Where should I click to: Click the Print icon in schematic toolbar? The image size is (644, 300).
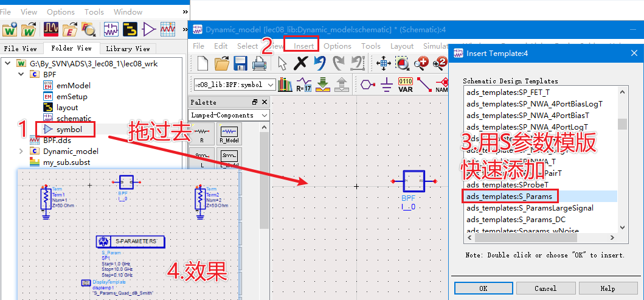tap(258, 63)
